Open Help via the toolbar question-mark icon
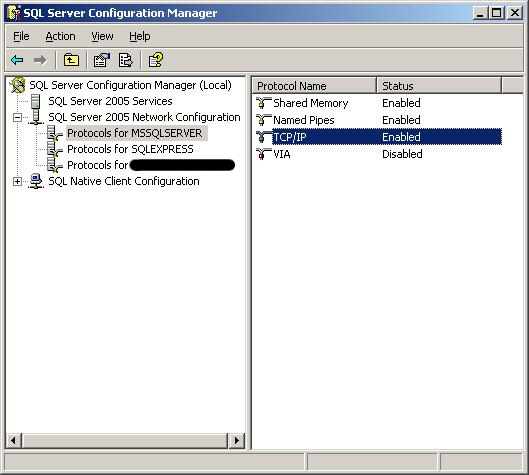The height and width of the screenshot is (475, 529). (156, 60)
